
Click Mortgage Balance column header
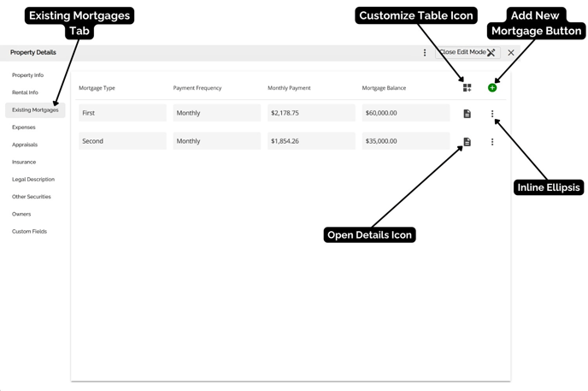point(384,88)
